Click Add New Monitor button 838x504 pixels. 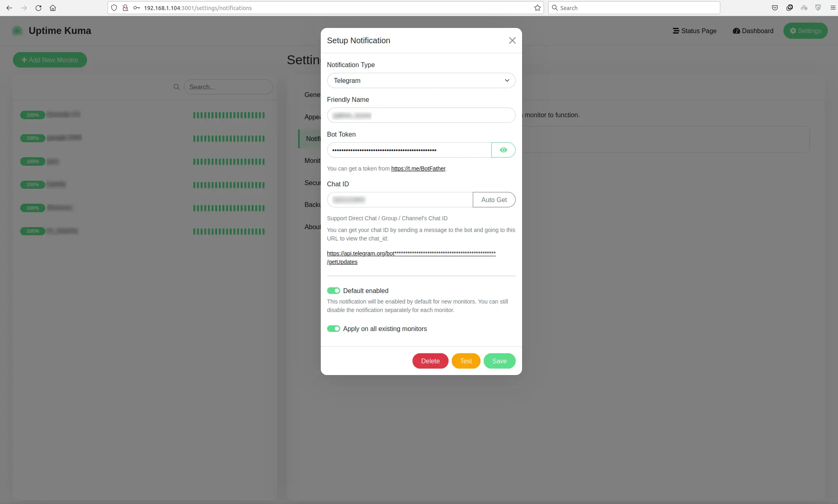(x=50, y=60)
